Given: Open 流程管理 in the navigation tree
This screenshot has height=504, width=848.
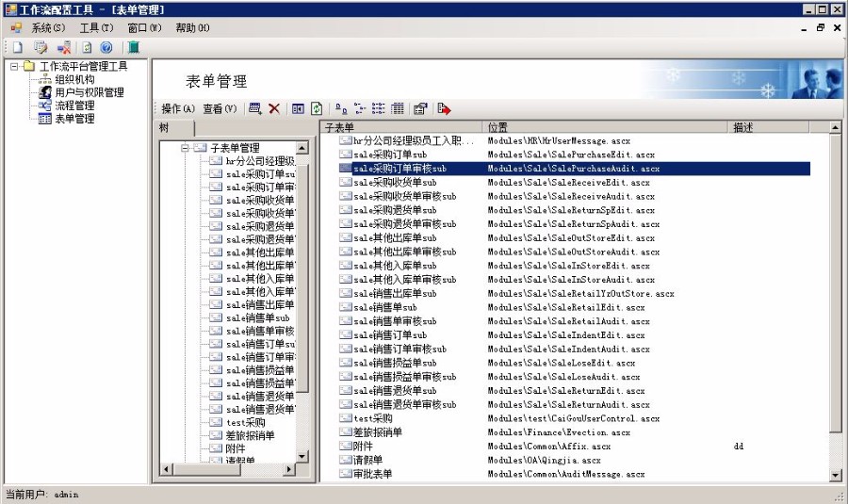Looking at the screenshot, I should point(74,106).
